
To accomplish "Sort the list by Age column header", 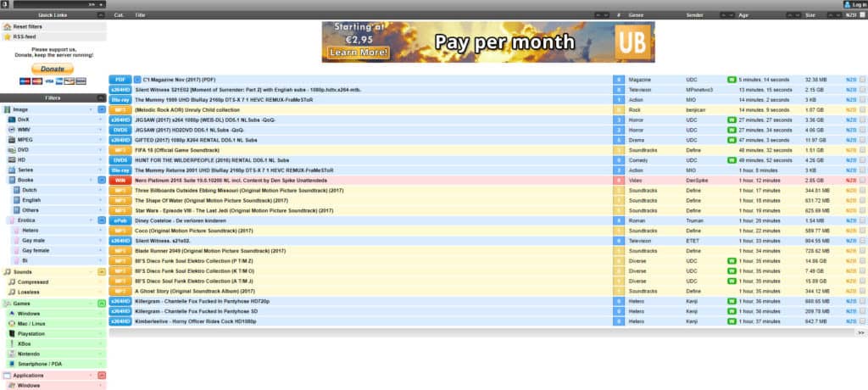I will pyautogui.click(x=744, y=15).
